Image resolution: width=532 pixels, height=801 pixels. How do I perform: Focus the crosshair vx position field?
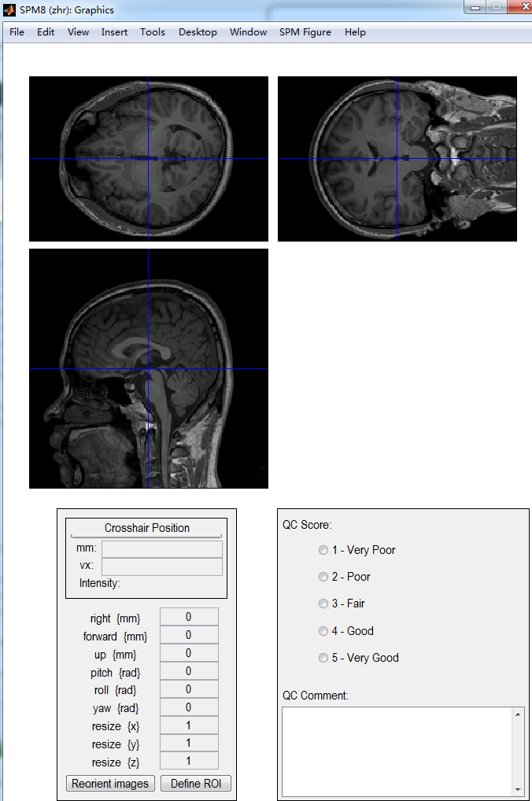point(162,567)
